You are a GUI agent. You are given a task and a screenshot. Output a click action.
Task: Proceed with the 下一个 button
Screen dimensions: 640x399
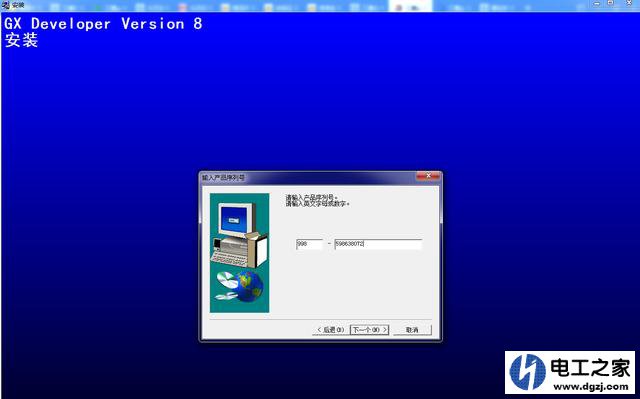(x=369, y=330)
